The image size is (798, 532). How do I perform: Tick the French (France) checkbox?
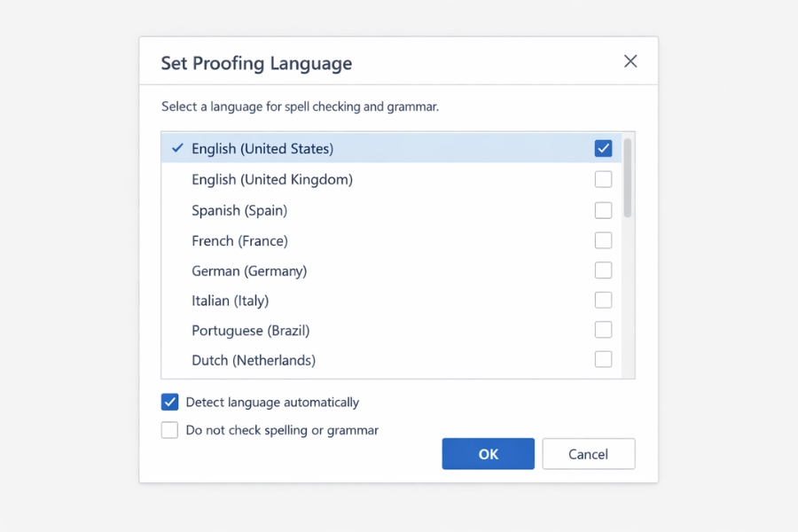tap(603, 240)
